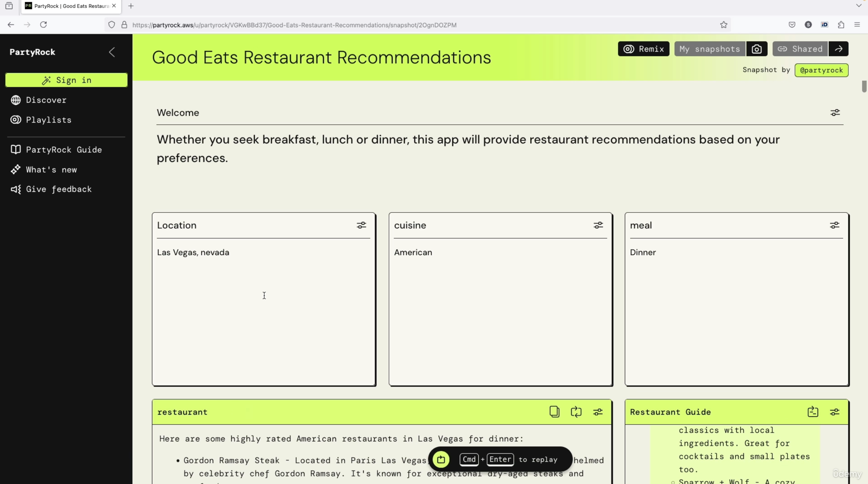Click the replay icon in bottom toast
The image size is (868, 484).
(441, 459)
